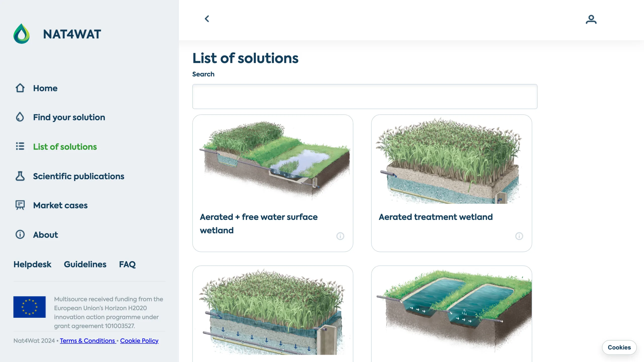Click the 'List of solutions' page heading
Image resolution: width=644 pixels, height=362 pixels.
[245, 58]
